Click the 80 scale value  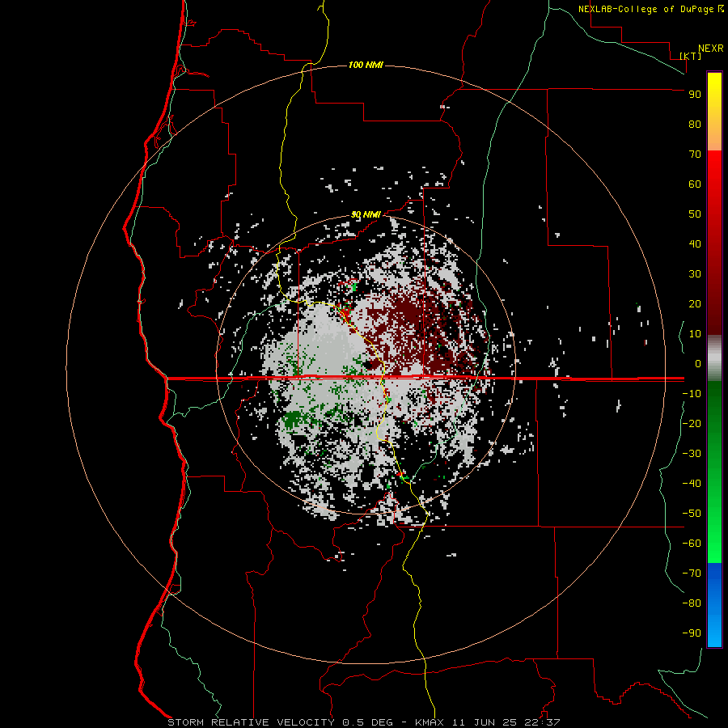(695, 124)
